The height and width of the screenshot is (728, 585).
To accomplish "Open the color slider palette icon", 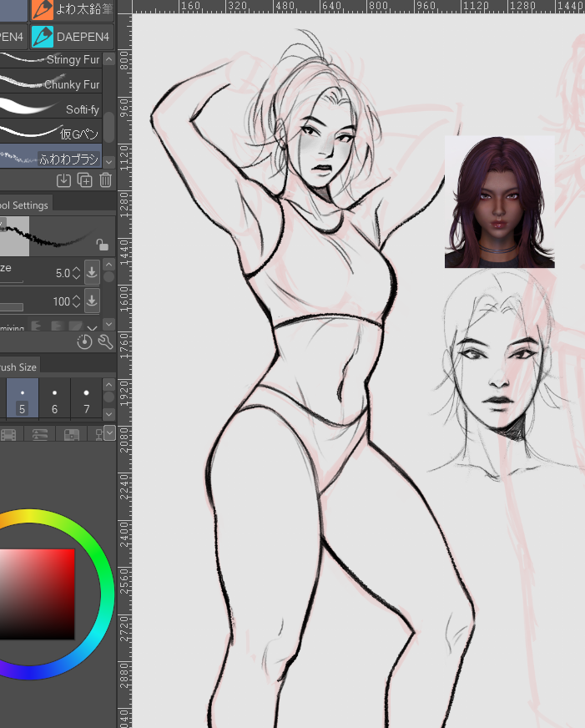I will 40,435.
